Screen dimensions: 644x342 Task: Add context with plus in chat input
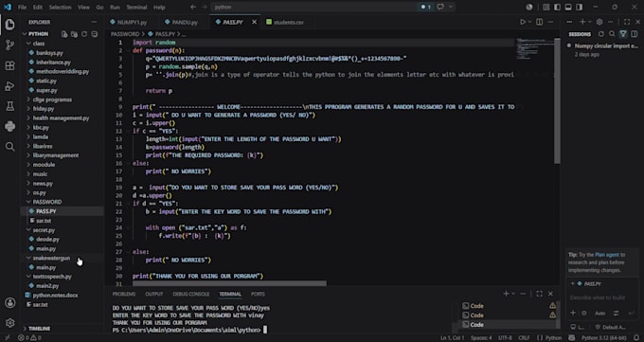(x=573, y=314)
